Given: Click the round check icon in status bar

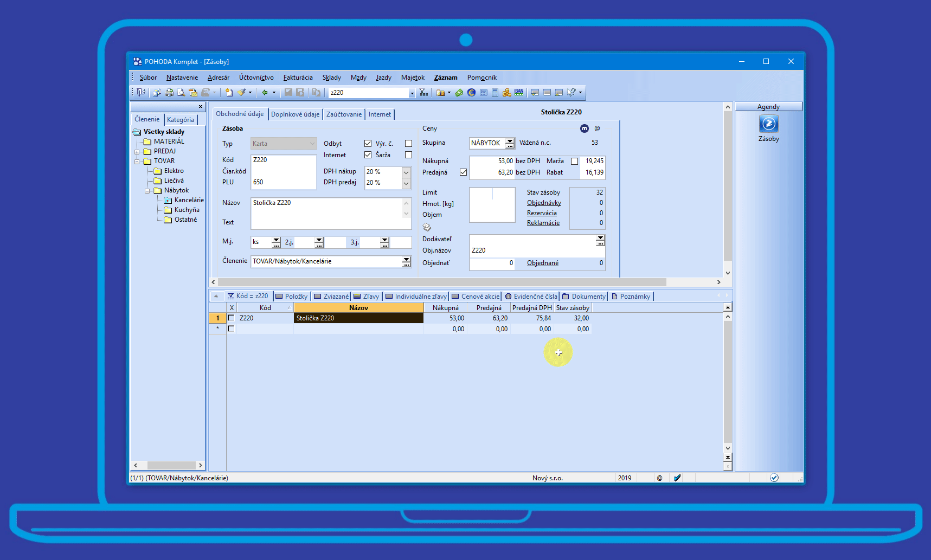Looking at the screenshot, I should tap(774, 478).
